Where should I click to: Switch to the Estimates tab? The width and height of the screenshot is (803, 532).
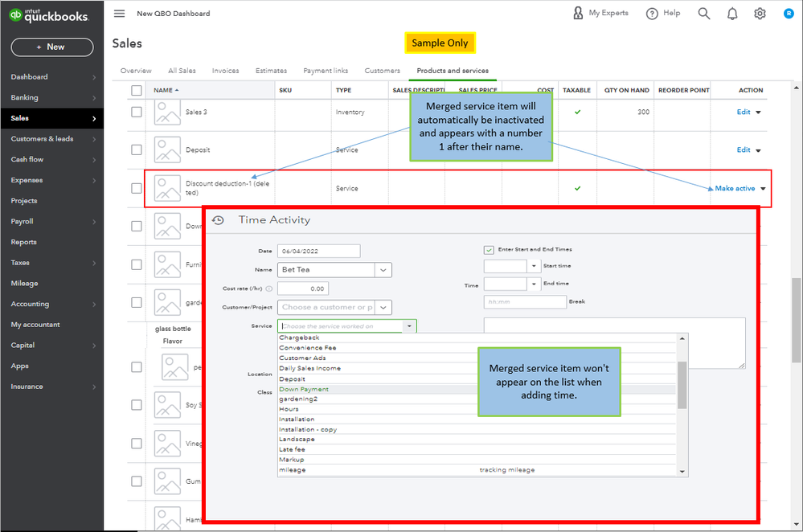coord(271,71)
